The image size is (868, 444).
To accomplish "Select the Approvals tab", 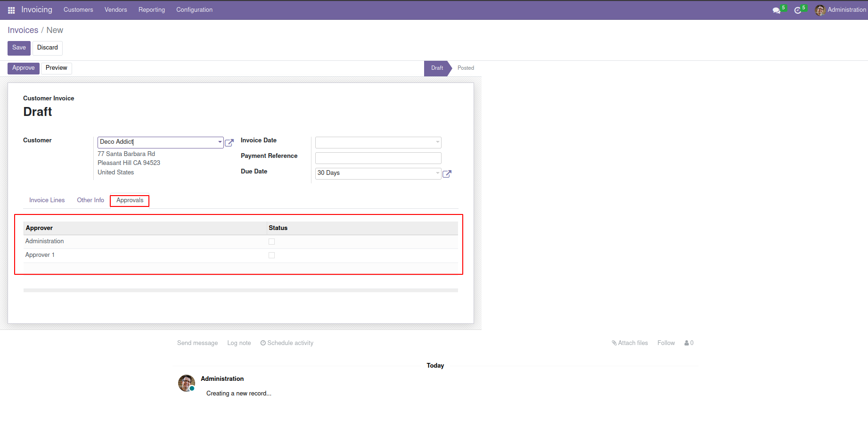I will coord(130,200).
